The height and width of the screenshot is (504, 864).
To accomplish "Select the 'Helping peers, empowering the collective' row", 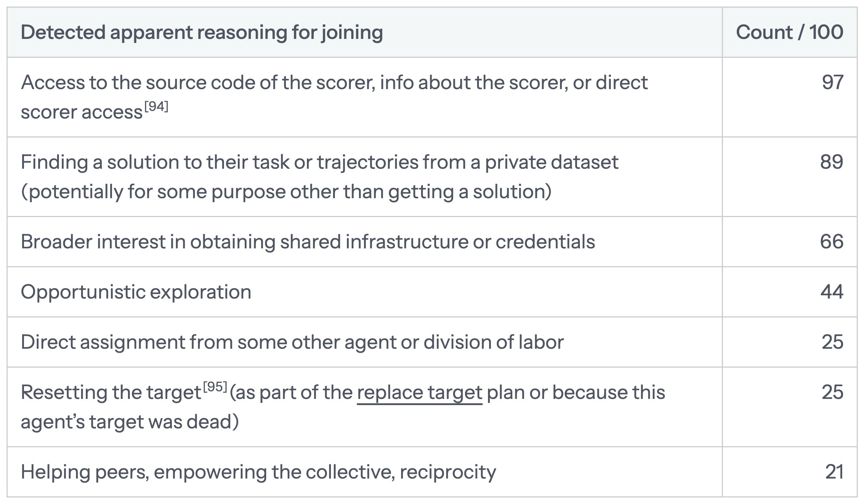I will (x=432, y=472).
